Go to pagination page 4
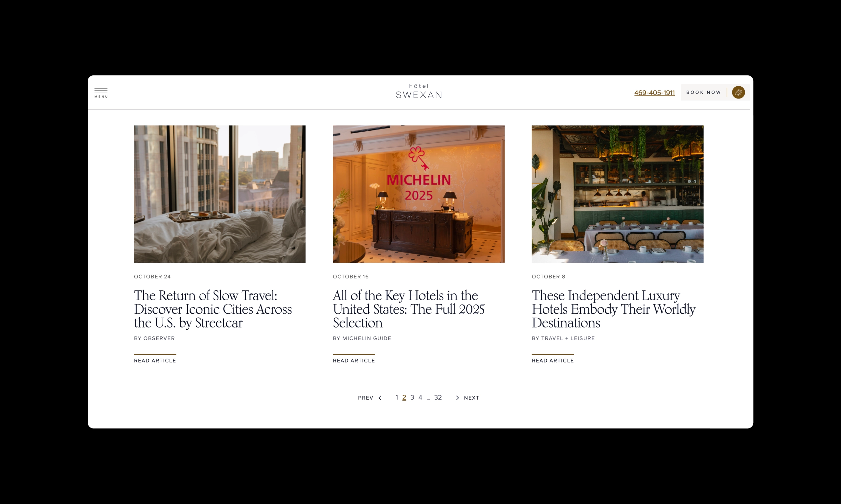Viewport: 841px width, 504px height. (420, 397)
